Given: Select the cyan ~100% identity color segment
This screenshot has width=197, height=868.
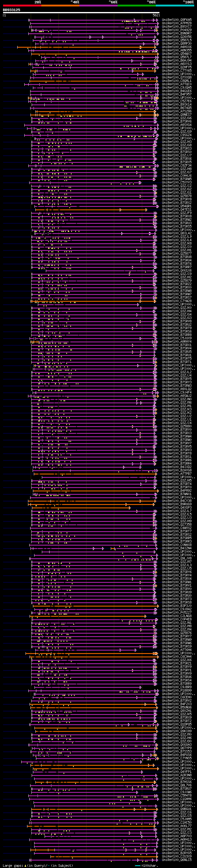Looking at the screenshot, I should point(175,6).
